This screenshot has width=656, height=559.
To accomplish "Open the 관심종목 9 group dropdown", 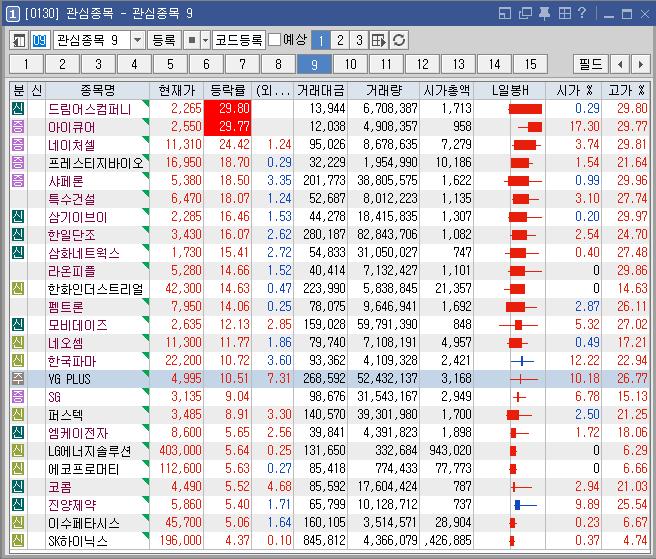I will click(x=137, y=41).
